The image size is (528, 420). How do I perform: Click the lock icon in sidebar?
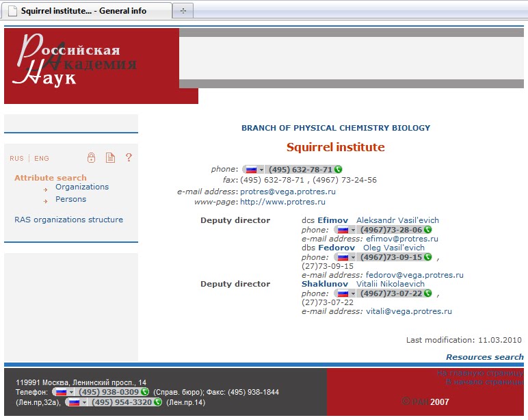point(91,157)
